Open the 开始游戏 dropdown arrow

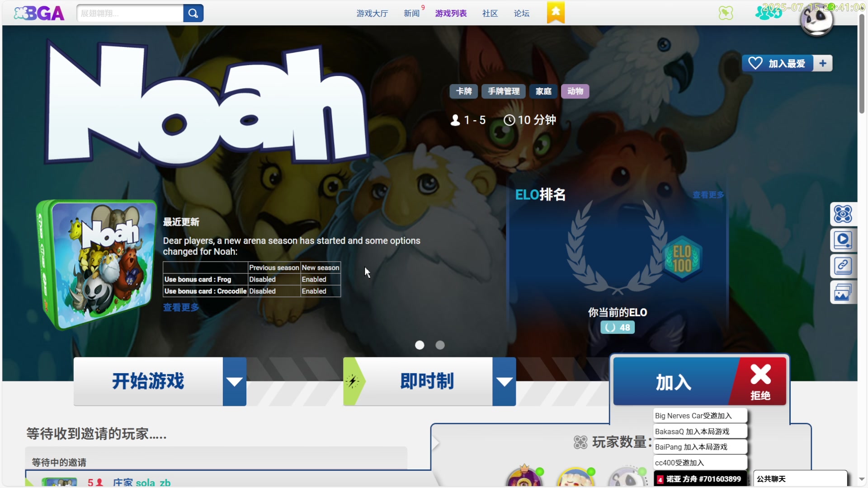click(x=234, y=381)
